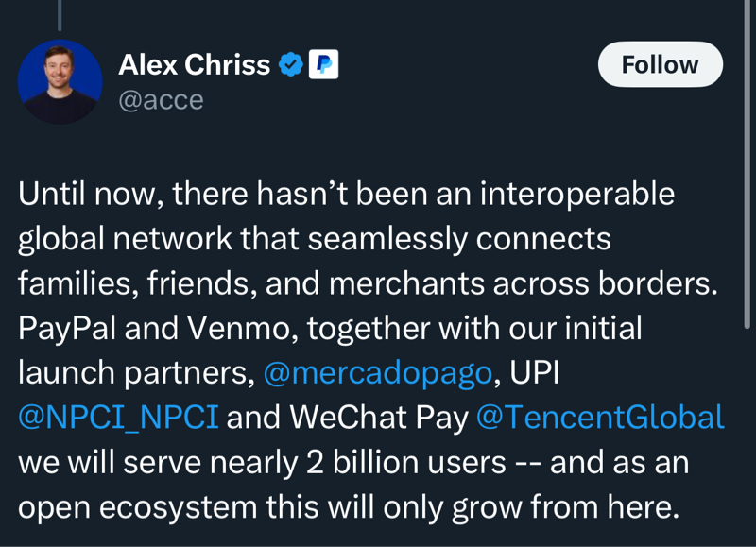Click the blue verified checkmark badge
This screenshot has height=547, width=756.
tap(291, 64)
